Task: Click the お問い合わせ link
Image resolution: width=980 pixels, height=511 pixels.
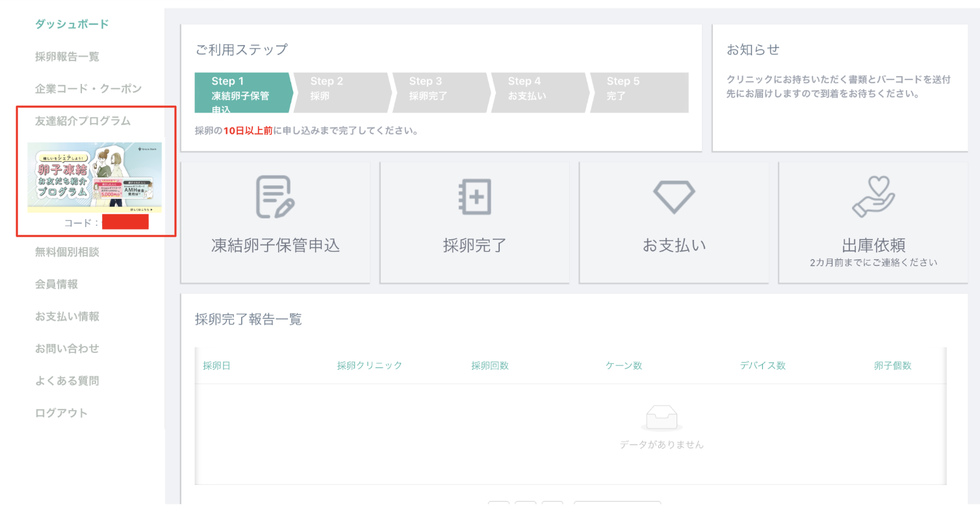Action: [x=67, y=348]
